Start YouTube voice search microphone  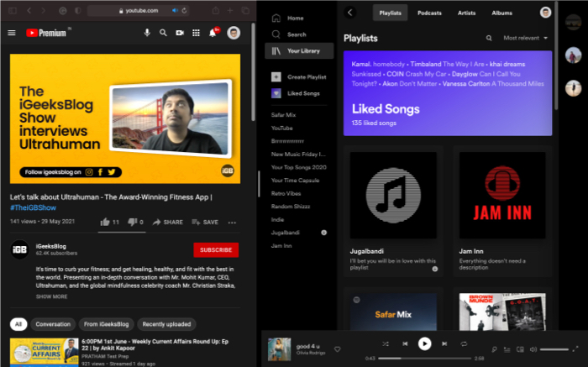tap(147, 33)
